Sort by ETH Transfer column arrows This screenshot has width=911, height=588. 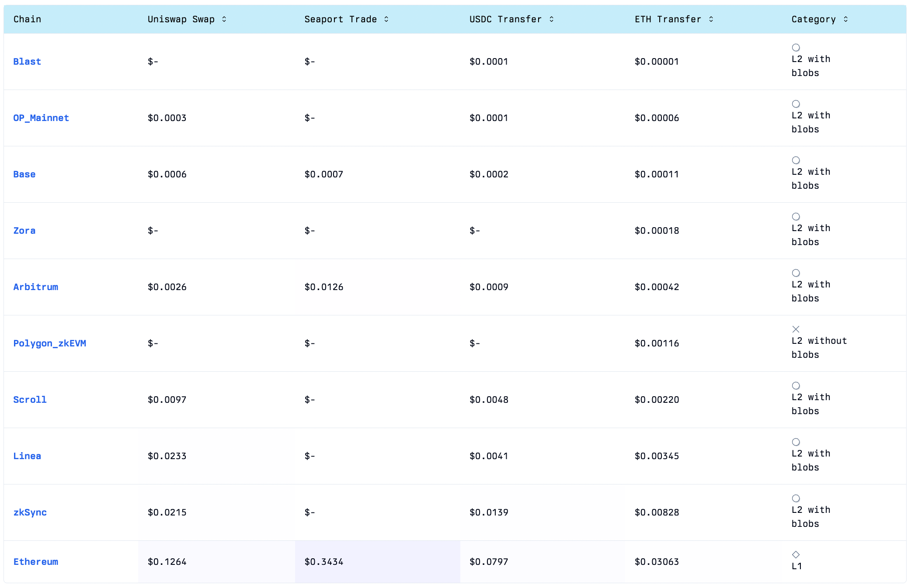click(711, 19)
